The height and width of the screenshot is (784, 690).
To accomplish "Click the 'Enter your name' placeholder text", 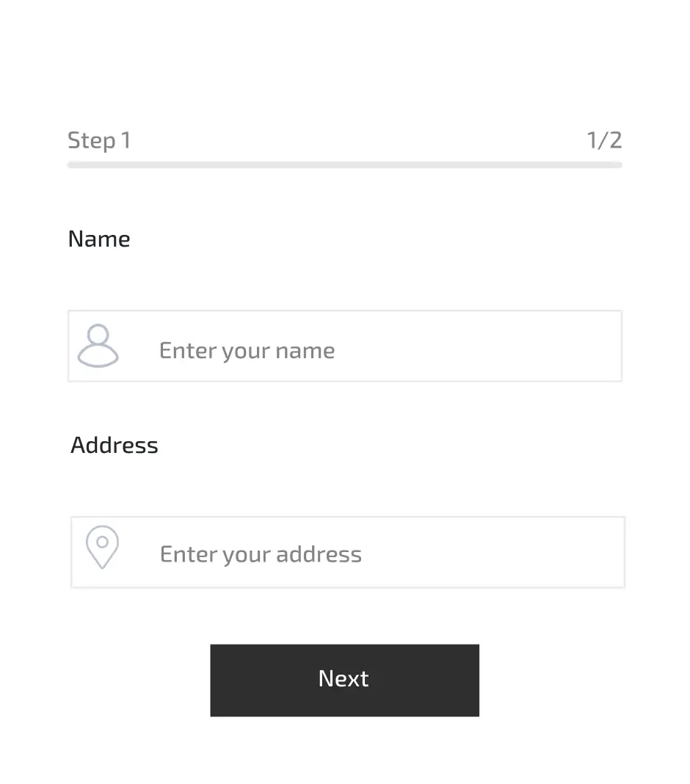I will (247, 350).
